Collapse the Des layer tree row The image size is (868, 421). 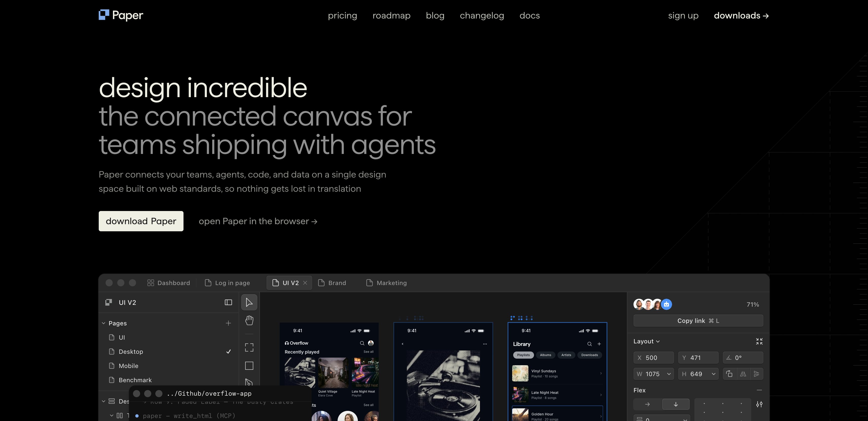pos(104,401)
